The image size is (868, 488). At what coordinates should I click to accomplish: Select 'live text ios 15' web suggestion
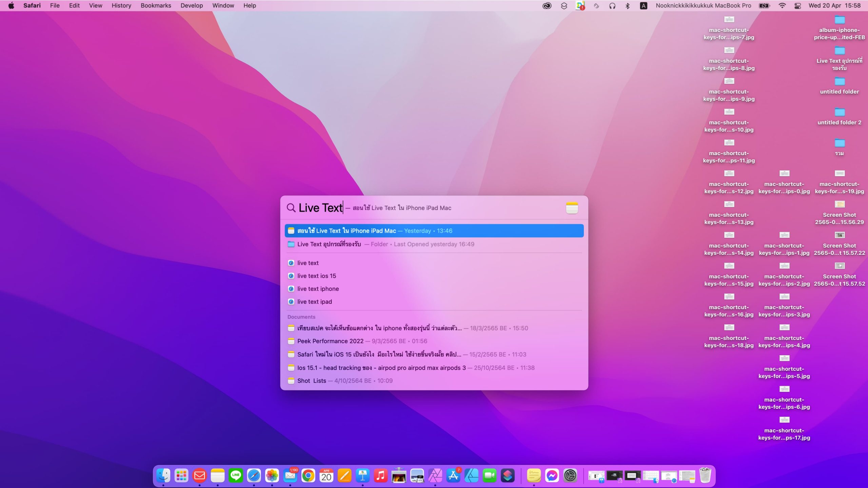[x=316, y=276]
